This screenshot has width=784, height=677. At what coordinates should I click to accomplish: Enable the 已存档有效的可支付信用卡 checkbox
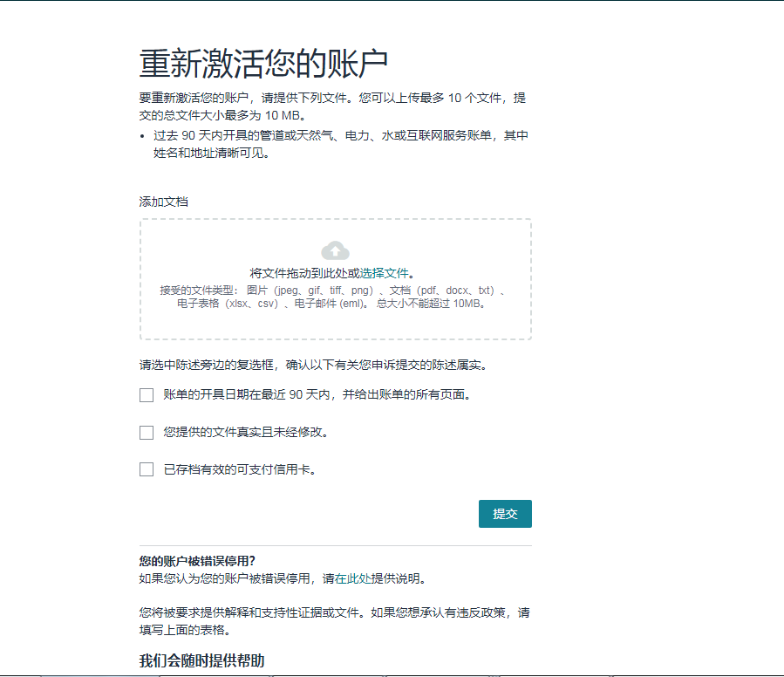[147, 469]
